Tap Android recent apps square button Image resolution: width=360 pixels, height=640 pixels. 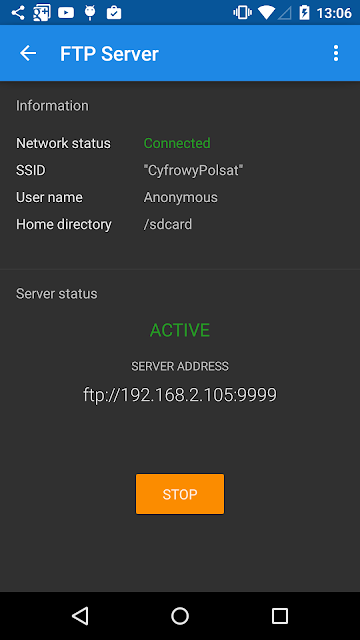280,616
